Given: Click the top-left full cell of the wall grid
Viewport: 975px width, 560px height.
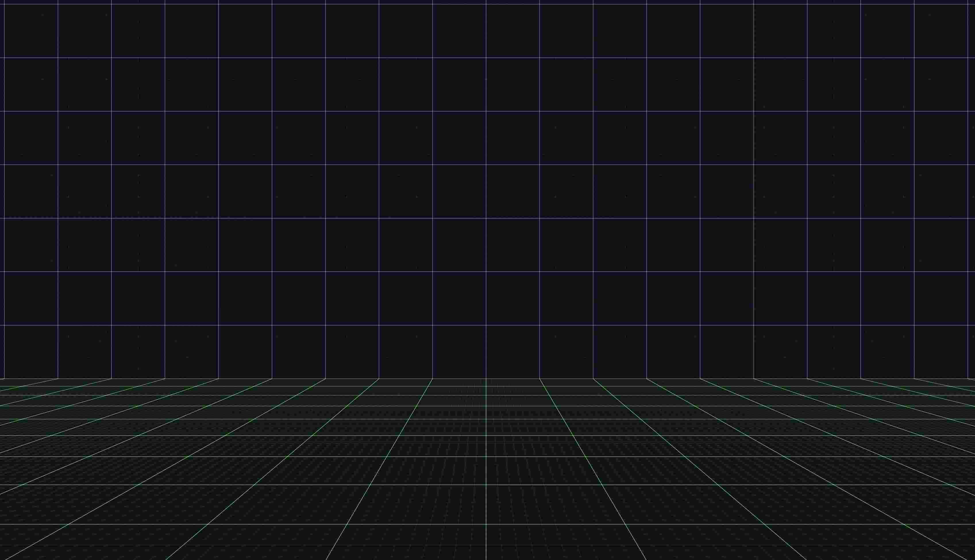Looking at the screenshot, I should (x=31, y=31).
